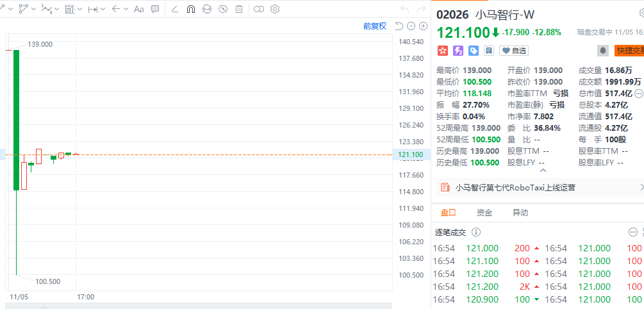Select the arrow annotation tool
This screenshot has width=644, height=309.
[x=116, y=8]
